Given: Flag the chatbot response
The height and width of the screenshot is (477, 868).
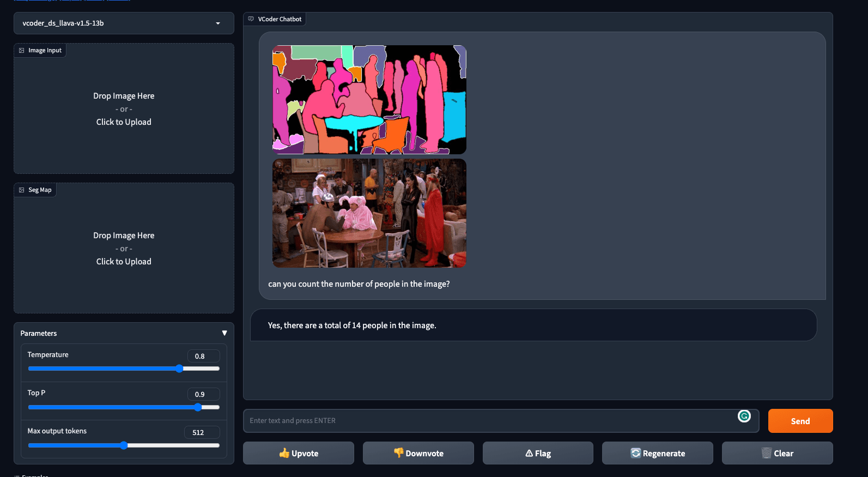Looking at the screenshot, I should click(x=538, y=453).
